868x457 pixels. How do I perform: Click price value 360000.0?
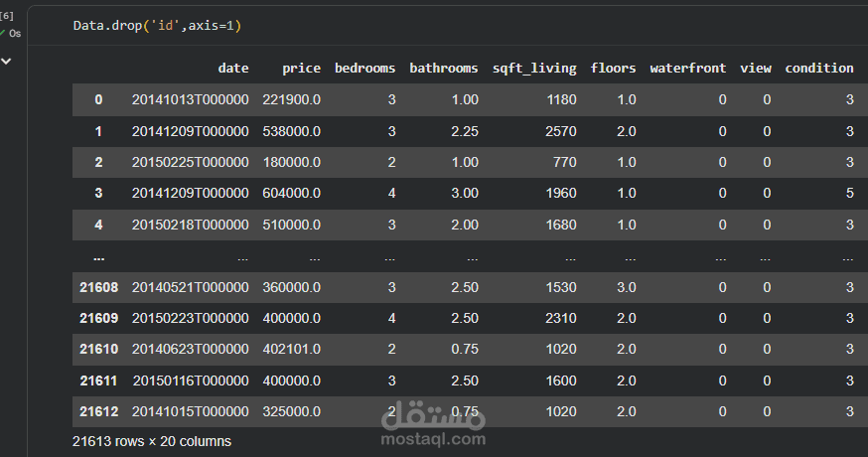pyautogui.click(x=292, y=287)
